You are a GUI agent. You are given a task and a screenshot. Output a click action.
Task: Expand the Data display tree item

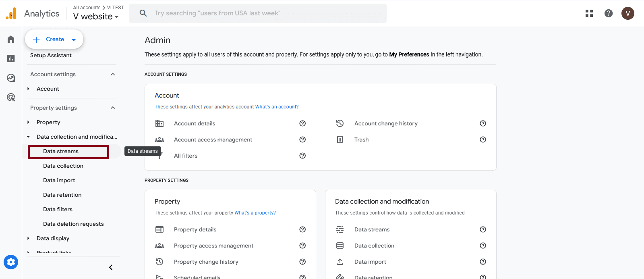pos(28,238)
